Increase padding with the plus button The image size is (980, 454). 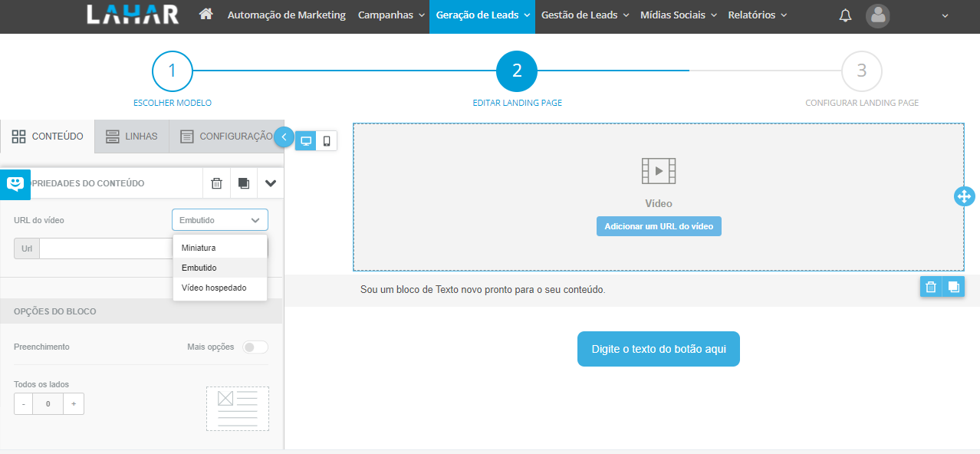pyautogui.click(x=74, y=404)
